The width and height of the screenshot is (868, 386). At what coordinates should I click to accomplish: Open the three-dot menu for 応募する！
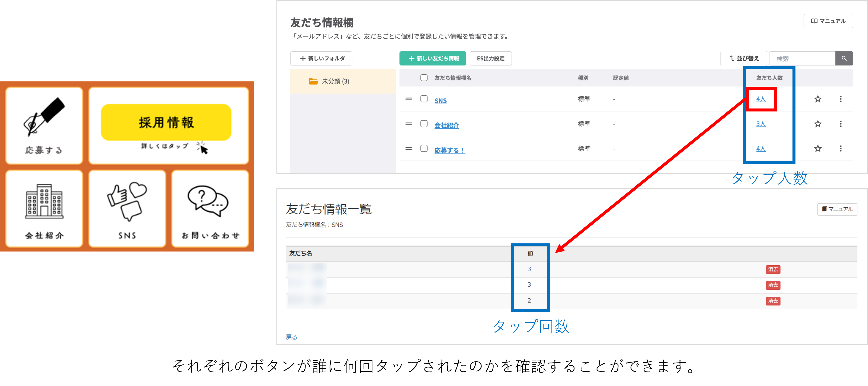pyautogui.click(x=841, y=148)
